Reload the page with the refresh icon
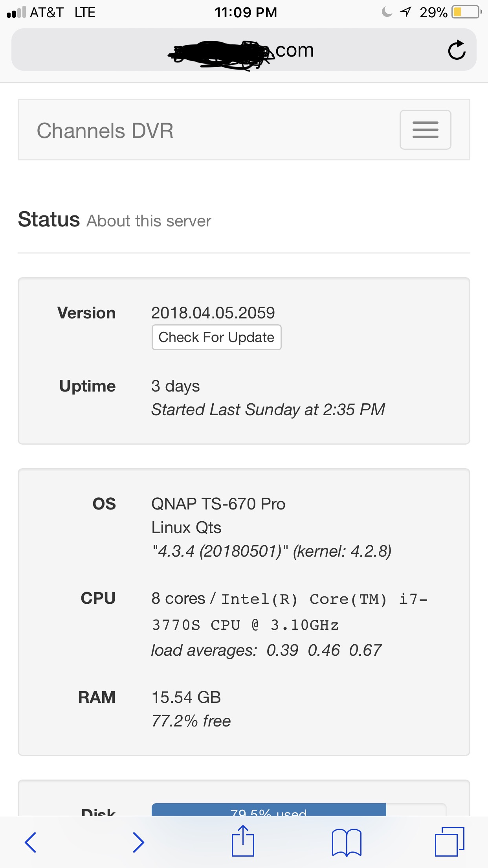This screenshot has height=868, width=488. pyautogui.click(x=457, y=50)
